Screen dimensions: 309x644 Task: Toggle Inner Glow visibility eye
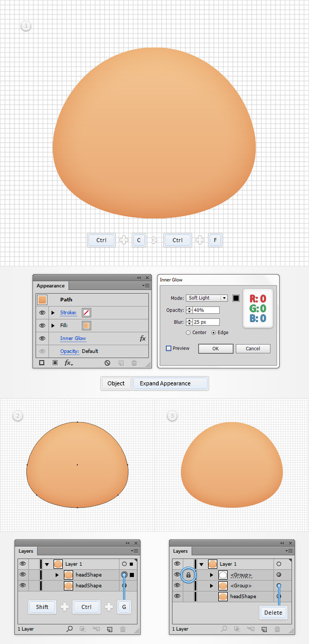(42, 338)
